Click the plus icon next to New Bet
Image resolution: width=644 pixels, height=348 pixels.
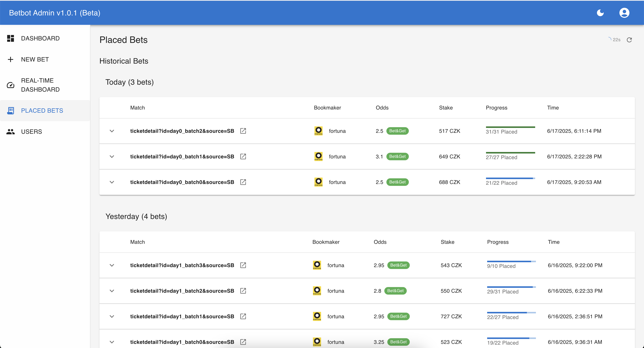point(11,59)
